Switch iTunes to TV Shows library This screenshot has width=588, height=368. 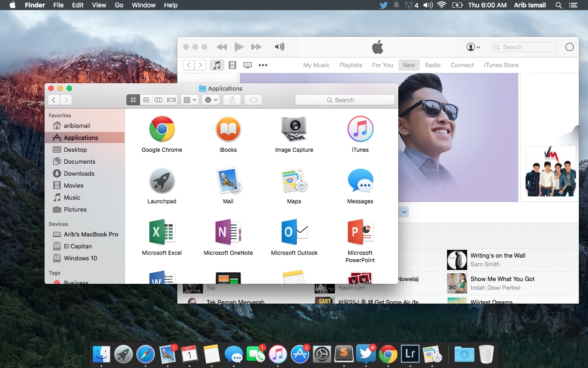pyautogui.click(x=248, y=65)
